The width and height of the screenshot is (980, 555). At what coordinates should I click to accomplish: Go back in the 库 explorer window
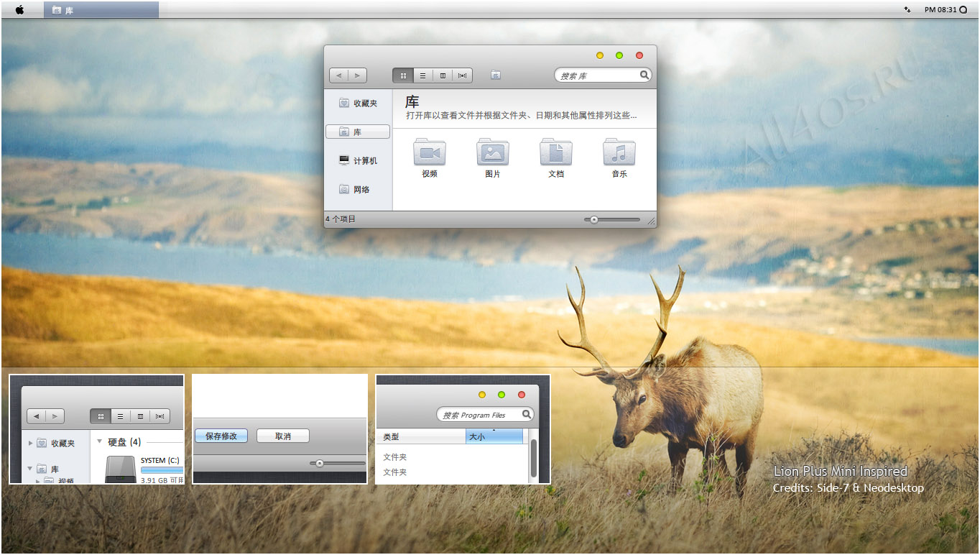pyautogui.click(x=338, y=75)
